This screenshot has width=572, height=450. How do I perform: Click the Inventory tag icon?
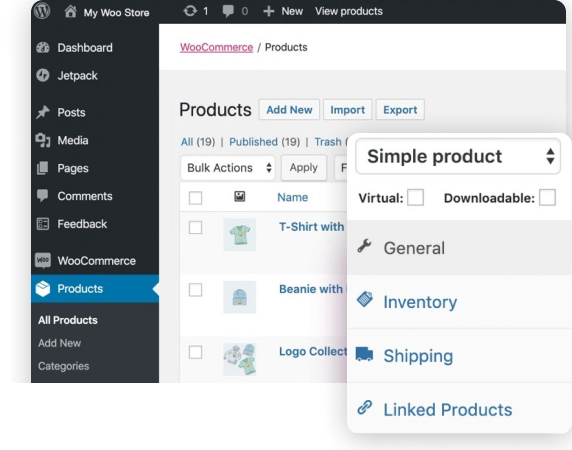point(364,299)
